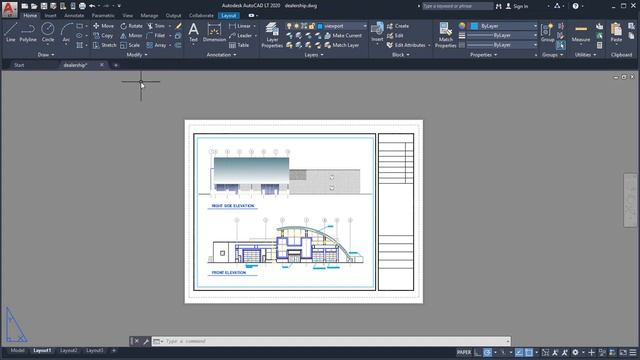This screenshot has height=360, width=640.
Task: Expand the Block panel
Action: tap(400, 55)
